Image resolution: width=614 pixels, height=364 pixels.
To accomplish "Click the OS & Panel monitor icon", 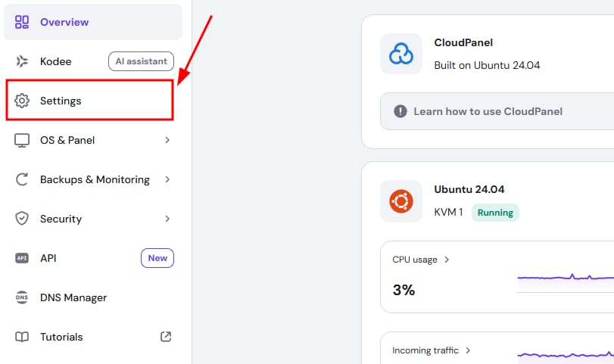I will pos(22,140).
